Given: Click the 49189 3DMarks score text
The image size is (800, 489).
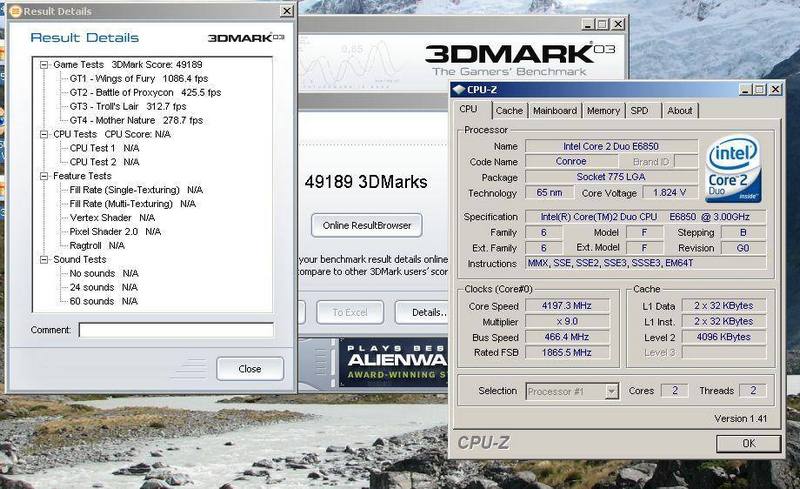Looking at the screenshot, I should pos(366,182).
